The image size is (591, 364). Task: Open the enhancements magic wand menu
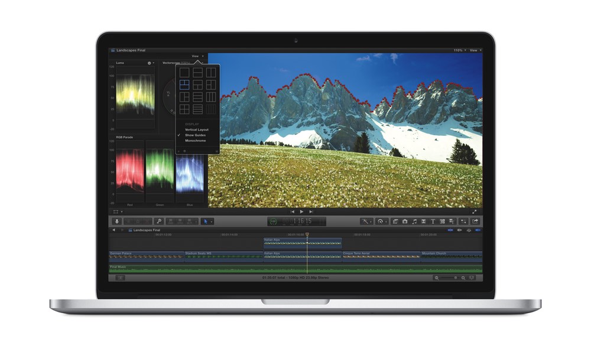click(366, 221)
